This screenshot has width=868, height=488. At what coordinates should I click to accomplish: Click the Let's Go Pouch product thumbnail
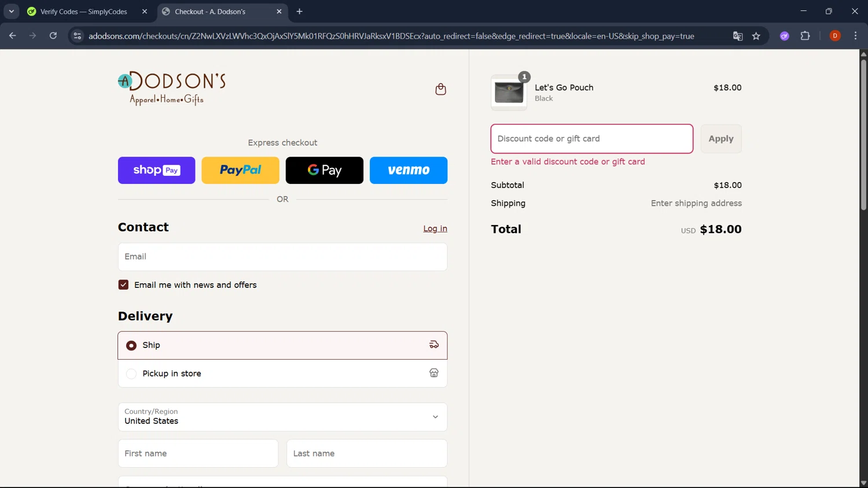(509, 93)
